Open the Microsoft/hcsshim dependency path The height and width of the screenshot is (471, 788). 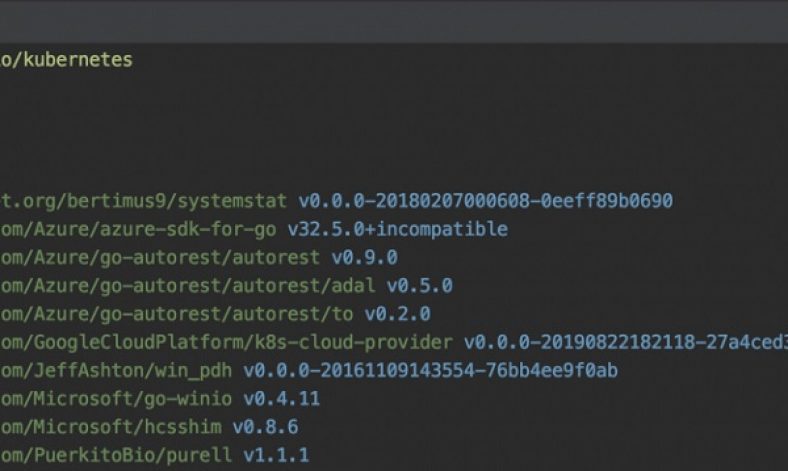click(x=110, y=428)
